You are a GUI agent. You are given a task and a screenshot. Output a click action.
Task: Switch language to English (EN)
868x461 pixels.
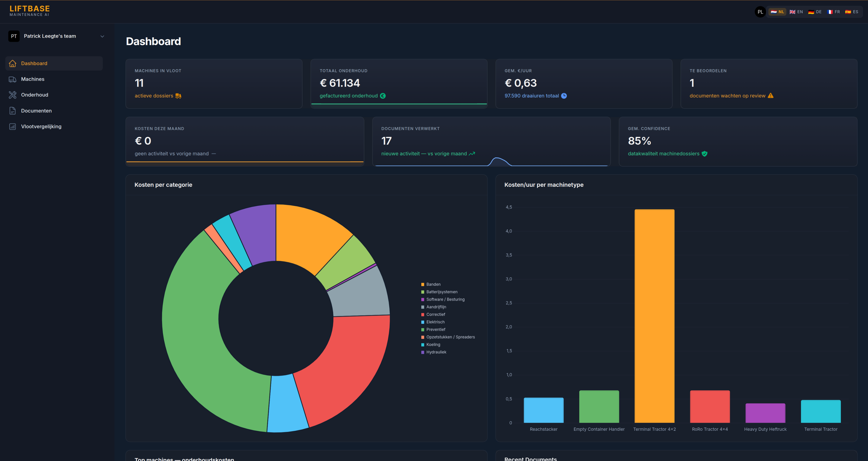tap(796, 12)
